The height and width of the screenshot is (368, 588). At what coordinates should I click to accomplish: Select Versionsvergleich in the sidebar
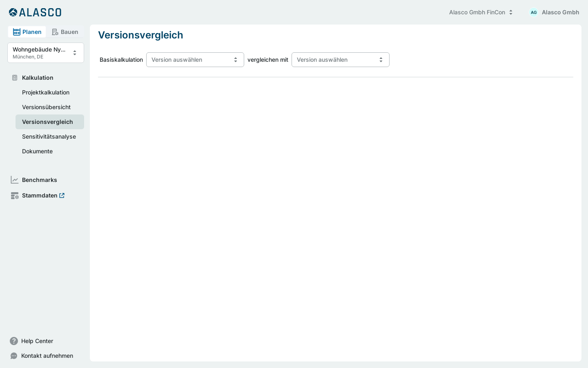point(50,122)
